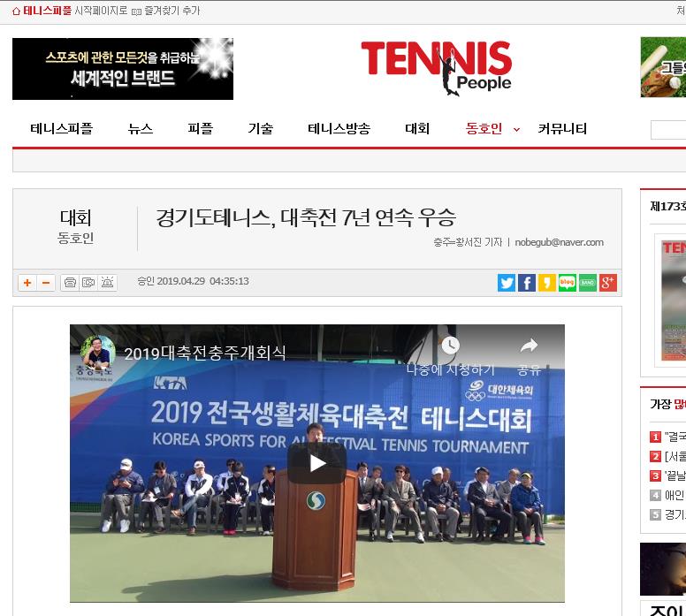Share article to BAND icon
The width and height of the screenshot is (686, 616).
click(588, 283)
